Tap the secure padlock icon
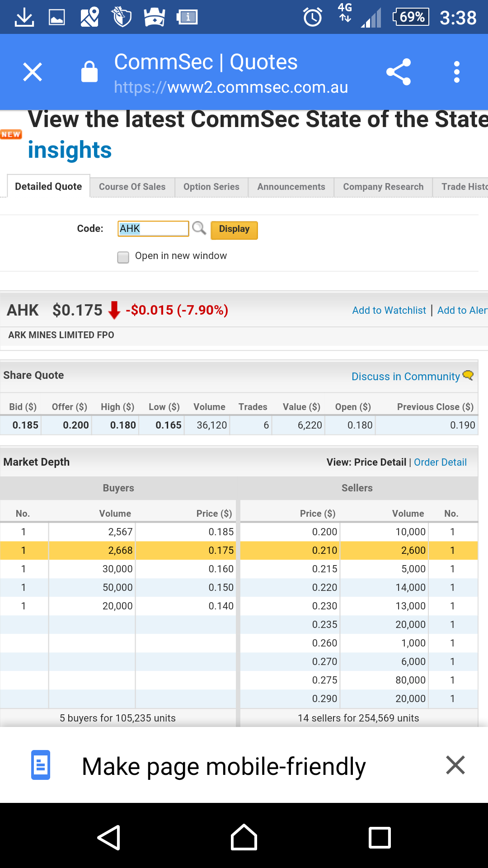Screen dimensions: 488x868 click(89, 71)
